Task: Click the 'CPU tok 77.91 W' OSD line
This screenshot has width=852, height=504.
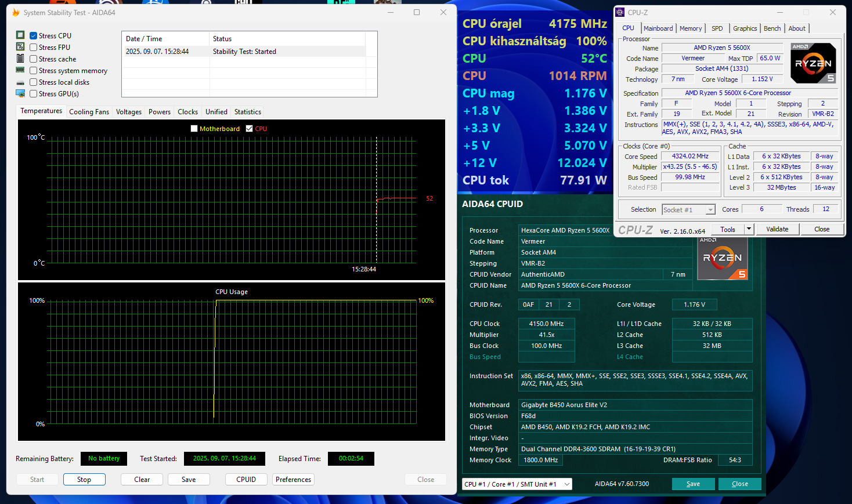Action: coord(535,180)
